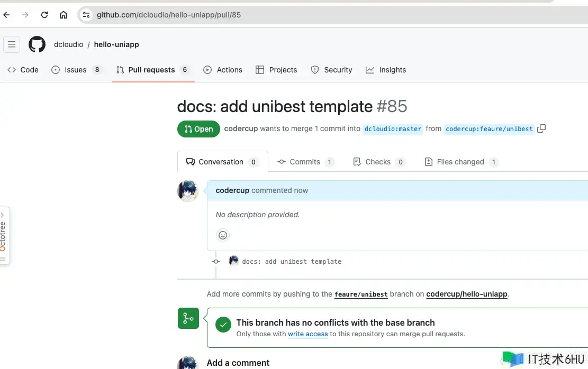The image size is (588, 369).
Task: Open the docs: add unibest template commit
Action: click(292, 262)
